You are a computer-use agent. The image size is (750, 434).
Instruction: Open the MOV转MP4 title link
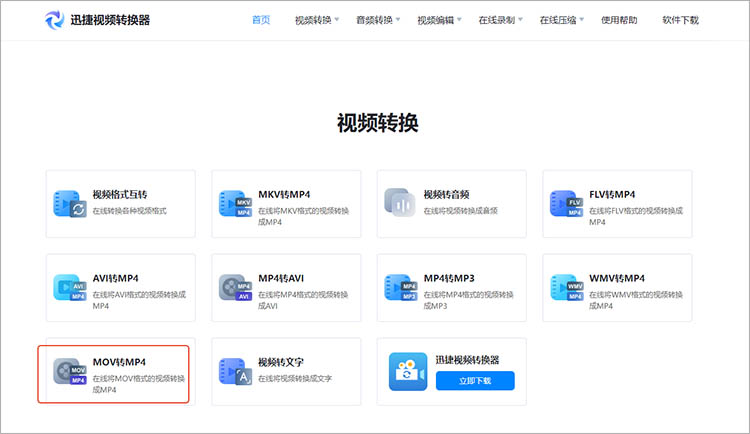click(120, 362)
